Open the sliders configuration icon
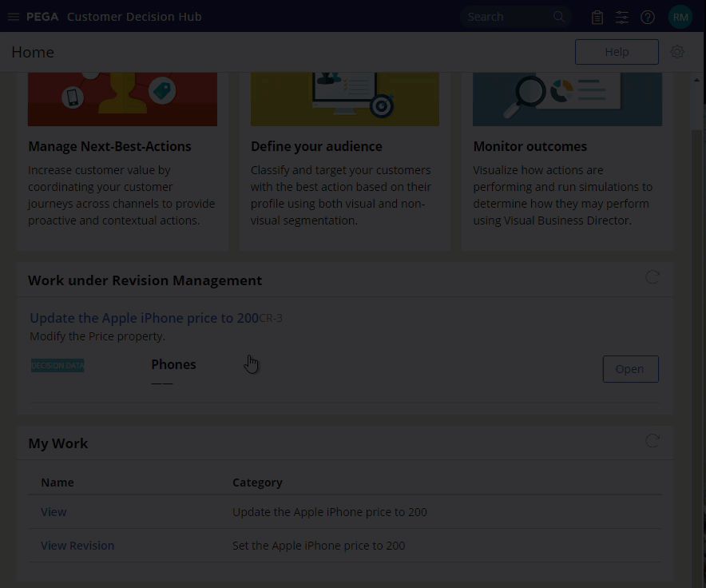The height and width of the screenshot is (588, 706). 622,17
